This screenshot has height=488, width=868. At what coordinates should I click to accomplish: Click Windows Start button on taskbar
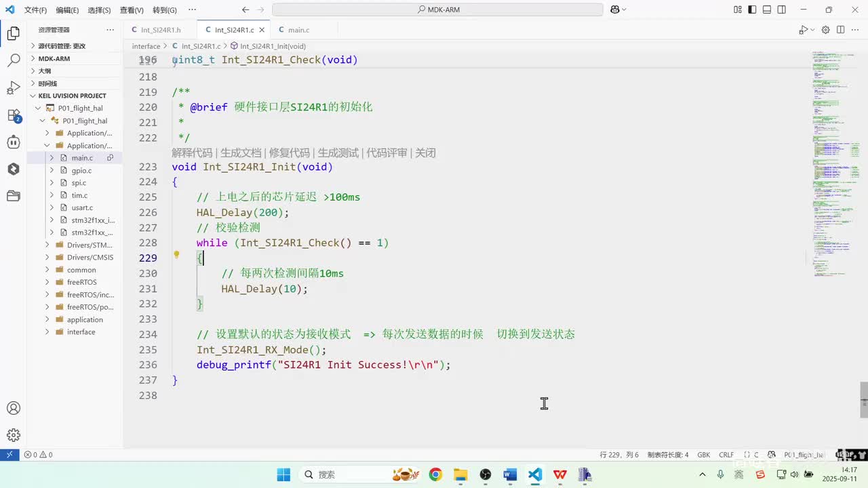click(283, 474)
